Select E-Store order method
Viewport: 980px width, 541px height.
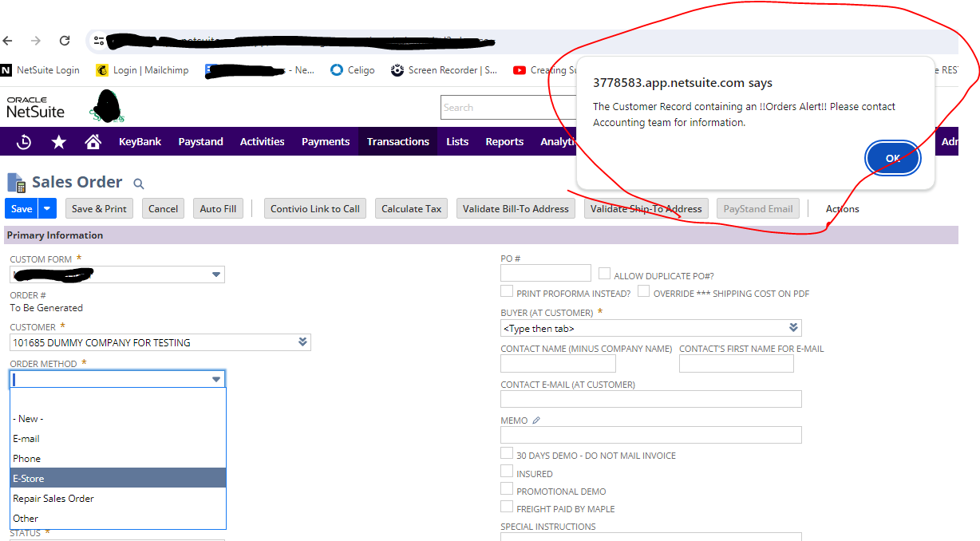[x=118, y=478]
